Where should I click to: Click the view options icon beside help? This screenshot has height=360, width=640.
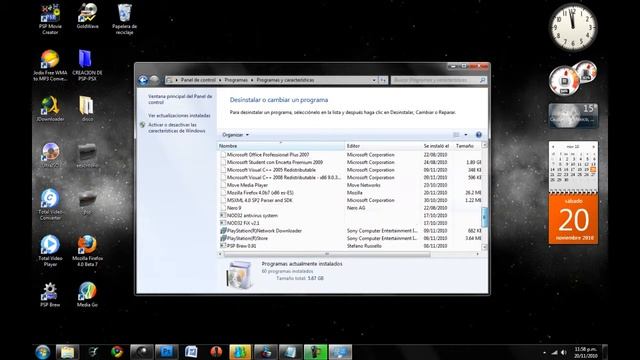[x=456, y=135]
